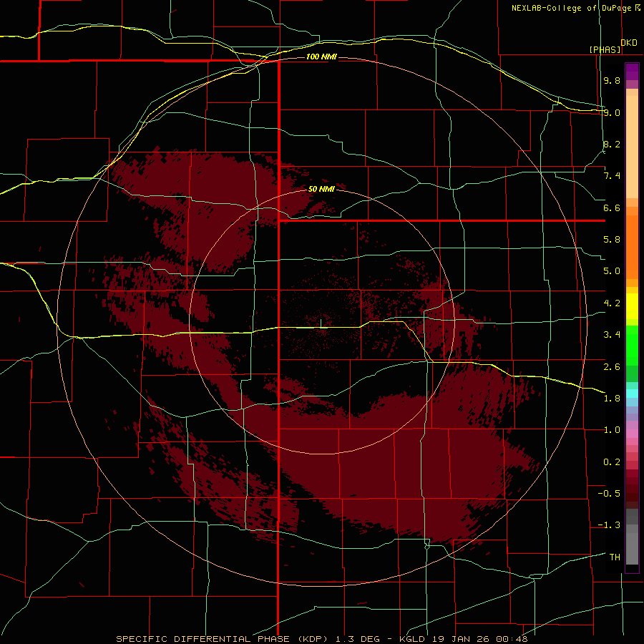Viewport: 644px width, 644px height.
Task: Click the NEXLAB-College of DuPage label
Action: pos(571,8)
